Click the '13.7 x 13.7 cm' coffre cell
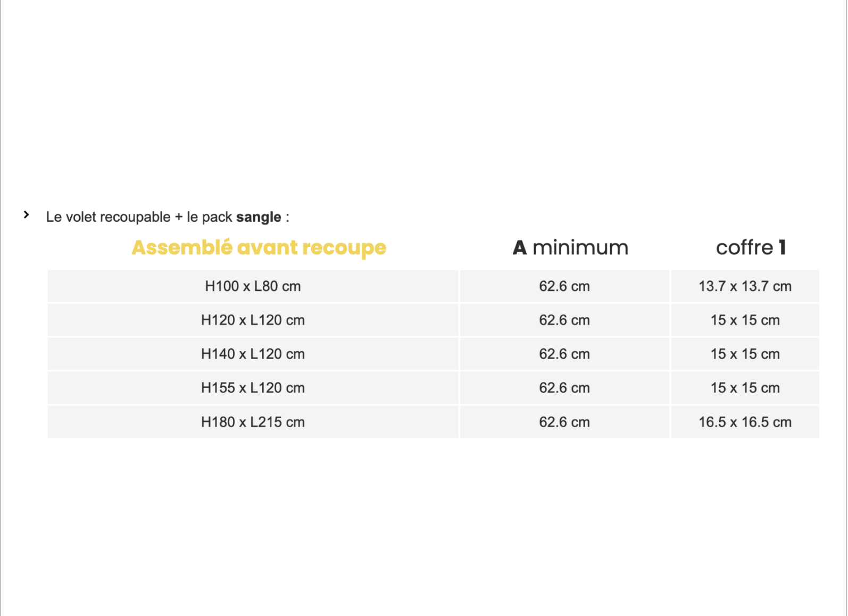Screen dimensions: 848x616 pyautogui.click(x=745, y=286)
